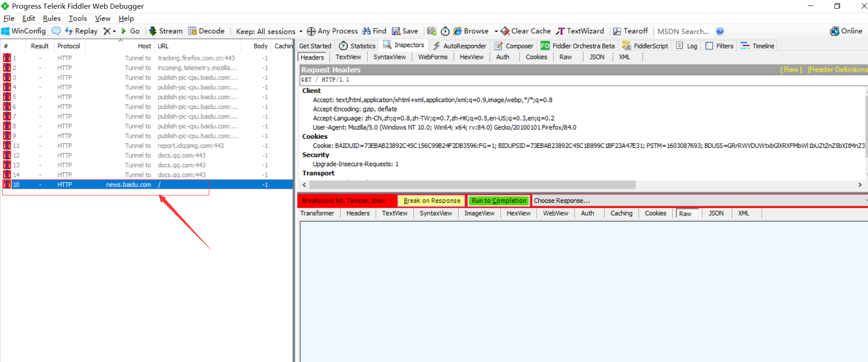The image size is (868, 362).
Task: Clear Cache from toolbar
Action: [x=526, y=31]
